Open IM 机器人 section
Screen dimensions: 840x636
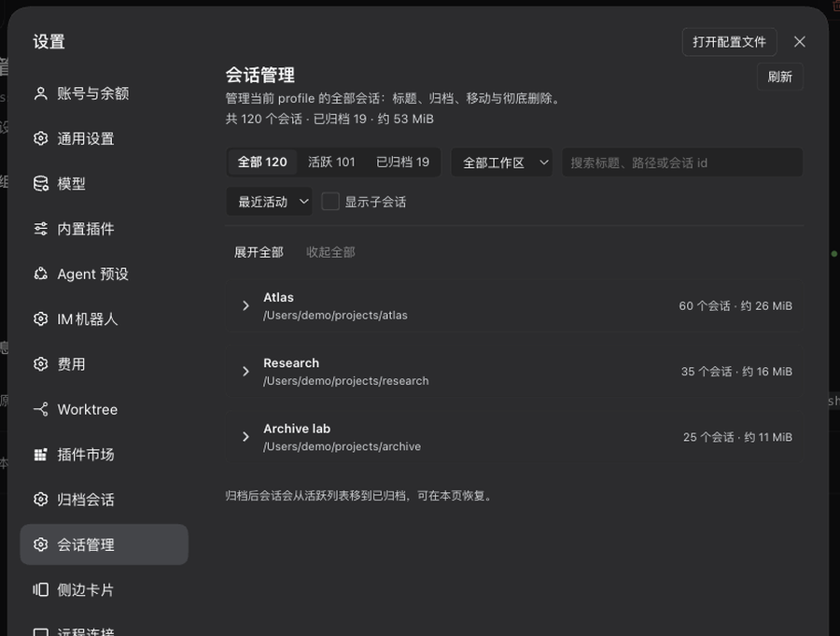click(x=104, y=319)
